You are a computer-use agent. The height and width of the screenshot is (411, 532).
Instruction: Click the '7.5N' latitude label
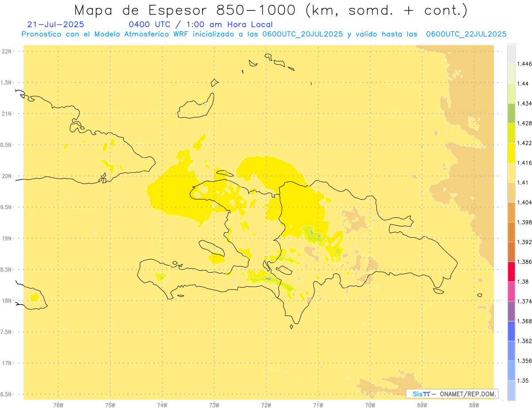coord(6,332)
